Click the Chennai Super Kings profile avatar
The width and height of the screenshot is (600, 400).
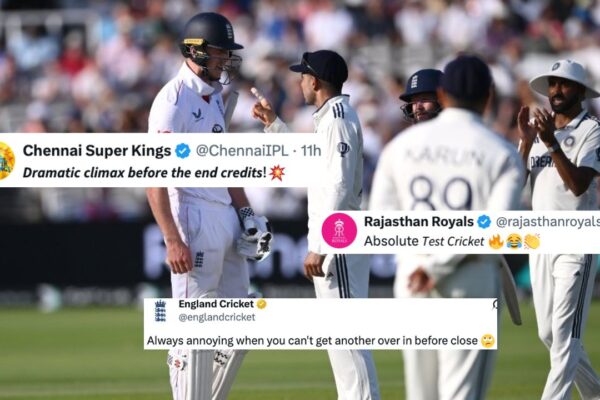pyautogui.click(x=7, y=161)
